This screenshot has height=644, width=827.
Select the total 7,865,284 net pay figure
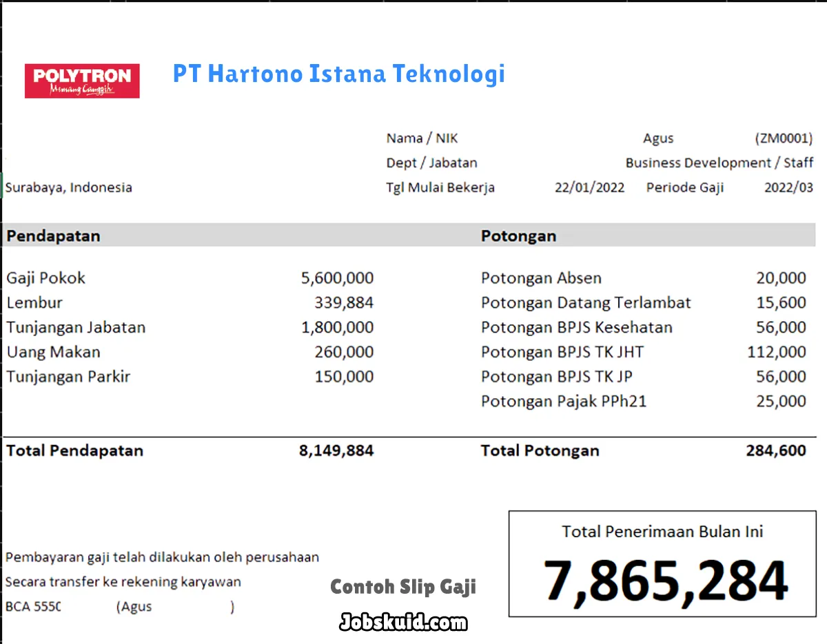665,581
